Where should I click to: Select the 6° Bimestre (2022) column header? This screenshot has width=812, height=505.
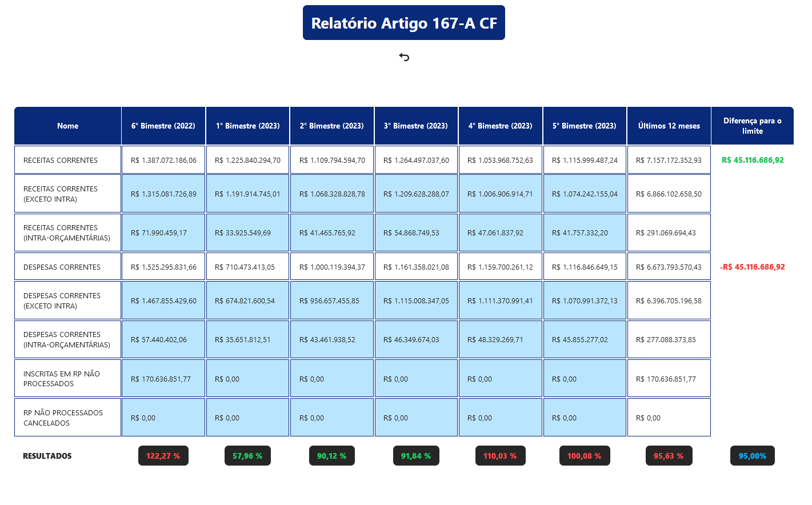(x=163, y=126)
